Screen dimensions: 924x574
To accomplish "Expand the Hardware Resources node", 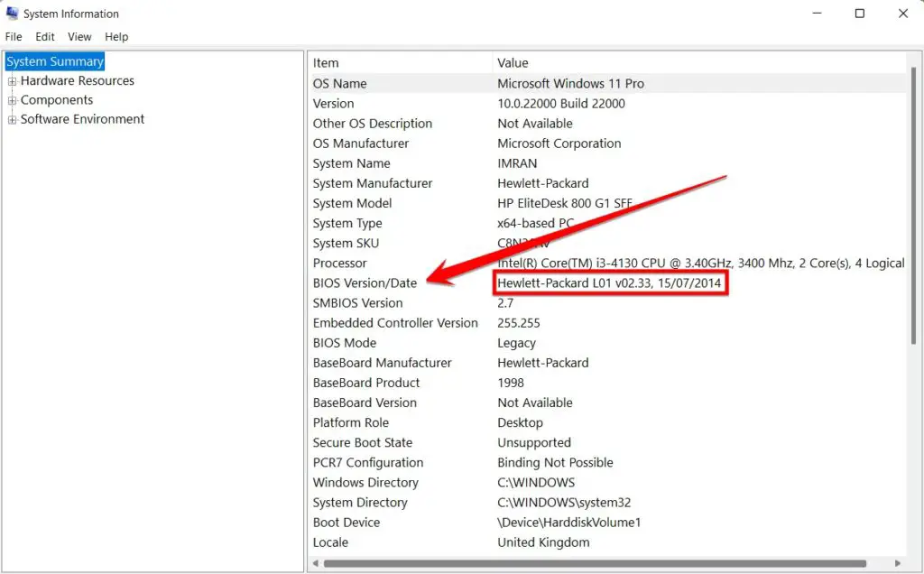I will 12,81.
